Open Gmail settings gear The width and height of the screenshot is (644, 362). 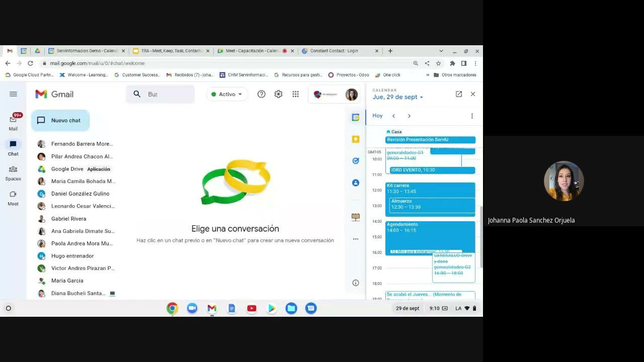[278, 94]
